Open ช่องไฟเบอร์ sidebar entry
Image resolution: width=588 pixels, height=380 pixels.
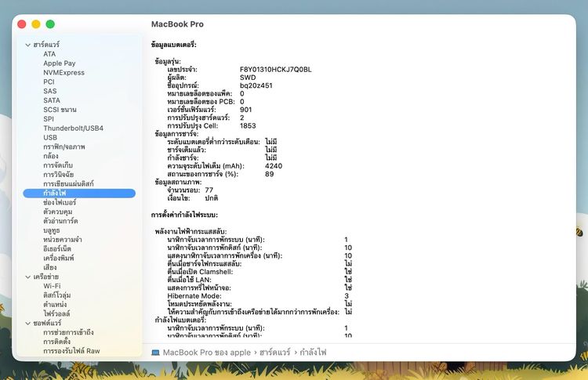coord(60,202)
